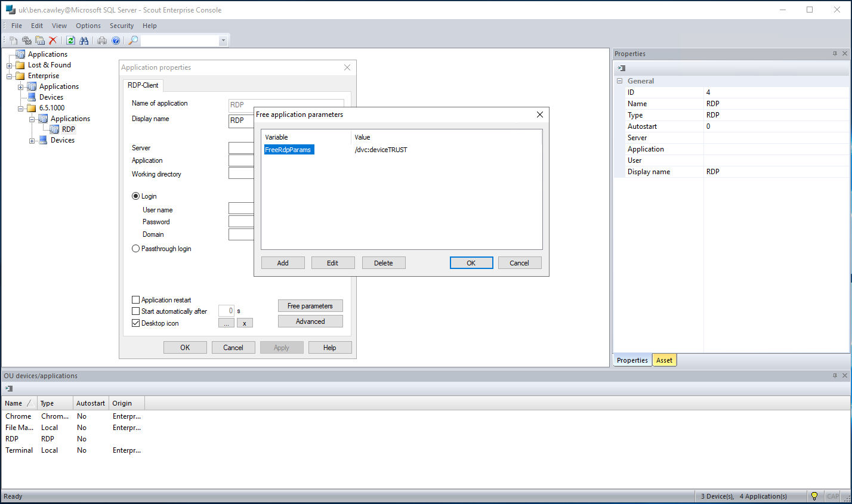Click the Add button in Free application parameters

pos(283,262)
